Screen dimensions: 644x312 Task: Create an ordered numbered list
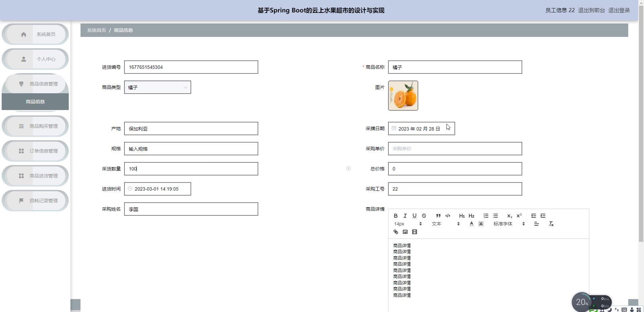point(486,216)
